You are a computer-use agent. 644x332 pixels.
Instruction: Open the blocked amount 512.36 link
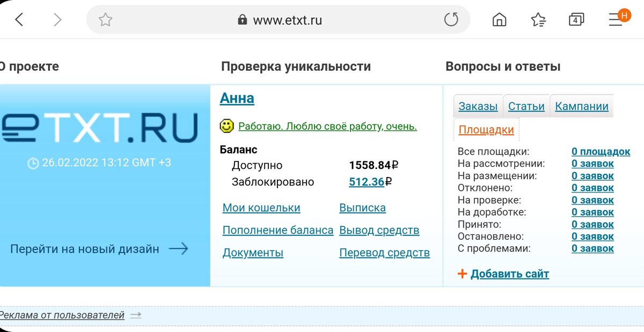367,182
